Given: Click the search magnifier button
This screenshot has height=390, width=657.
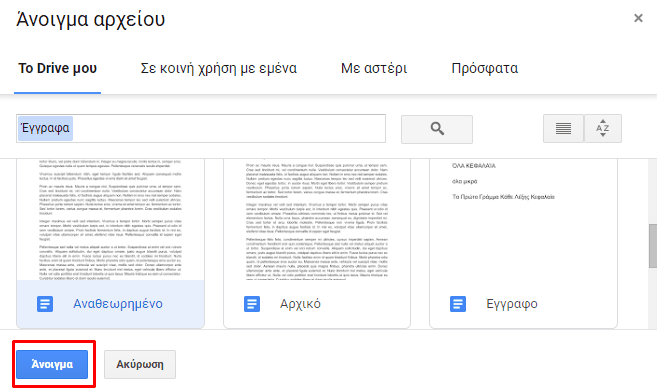Looking at the screenshot, I should [x=437, y=129].
